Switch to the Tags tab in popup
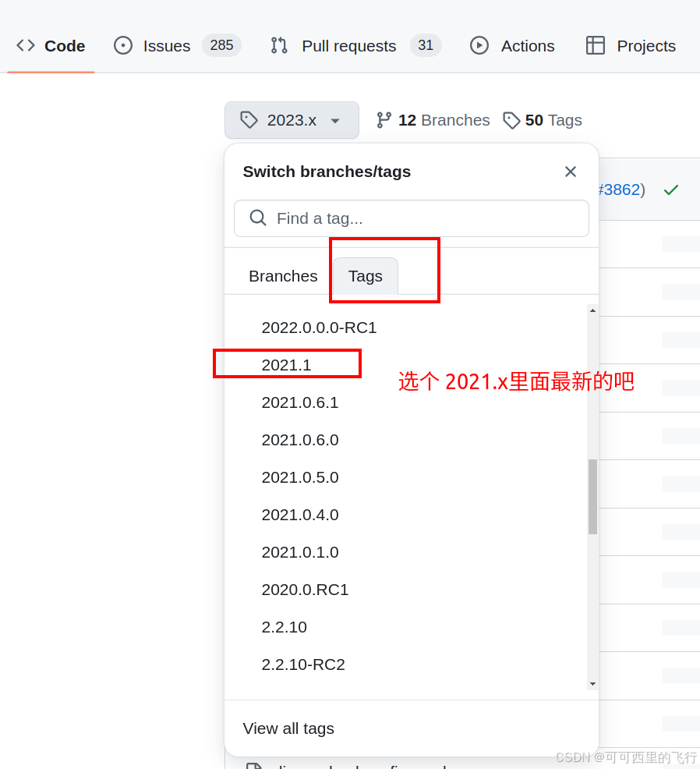Screen dimensions: 700x769 (x=365, y=276)
